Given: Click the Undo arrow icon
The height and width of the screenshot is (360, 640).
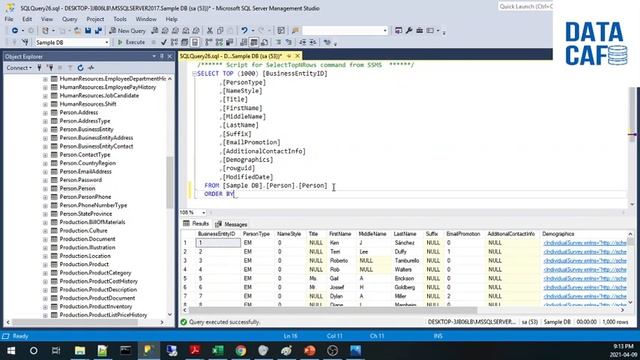Looking at the screenshot, I should [244, 31].
